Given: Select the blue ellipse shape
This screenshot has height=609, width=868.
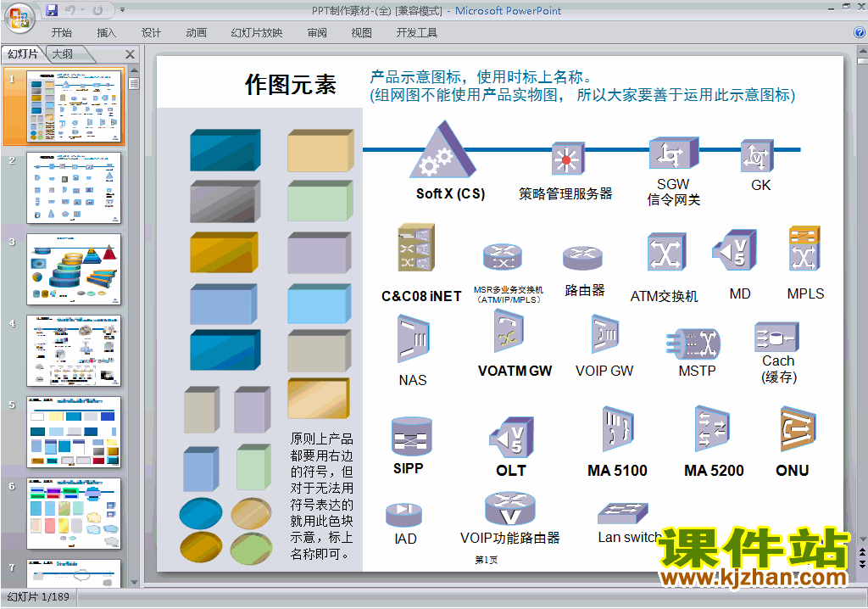Looking at the screenshot, I should pyautogui.click(x=201, y=514).
